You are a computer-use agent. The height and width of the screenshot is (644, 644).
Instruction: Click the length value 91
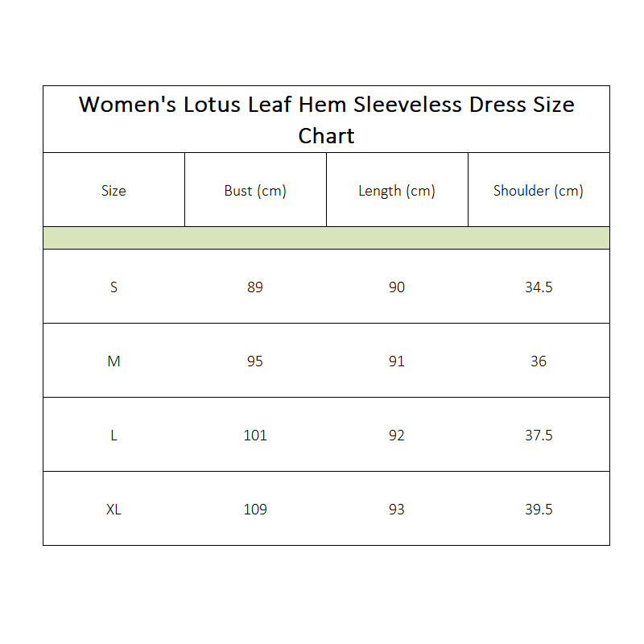tap(397, 361)
